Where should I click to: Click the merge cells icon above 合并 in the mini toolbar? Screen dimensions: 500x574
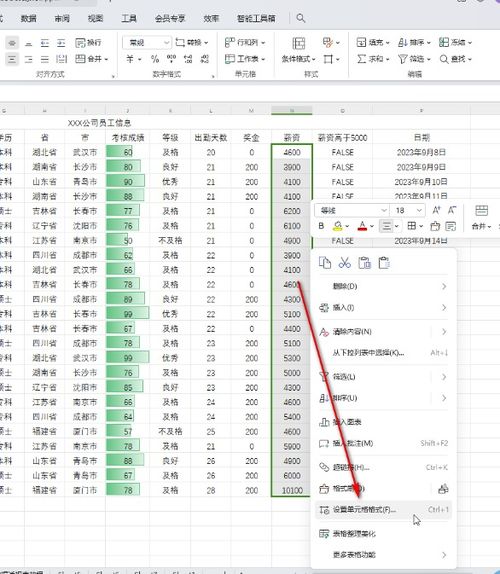click(481, 210)
